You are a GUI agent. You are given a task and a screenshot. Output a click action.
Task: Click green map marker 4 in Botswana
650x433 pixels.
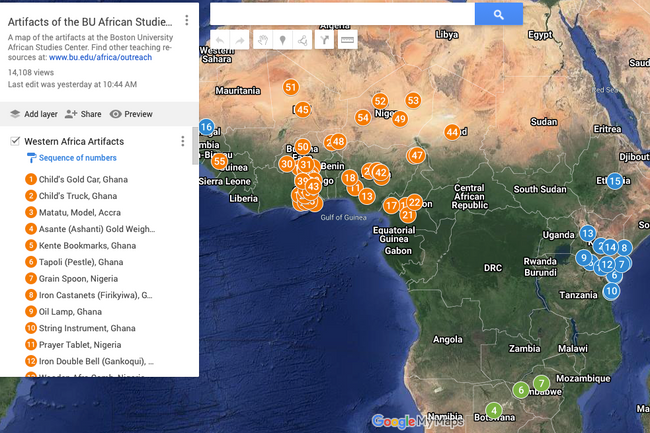point(494,411)
